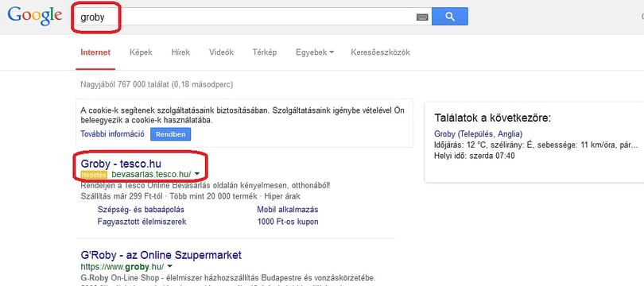Click the Google logo
644x286 pixels.
35,17
